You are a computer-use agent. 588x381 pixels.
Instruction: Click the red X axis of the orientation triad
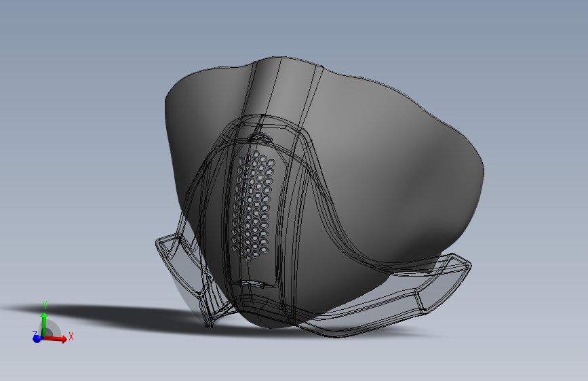[x=56, y=339]
